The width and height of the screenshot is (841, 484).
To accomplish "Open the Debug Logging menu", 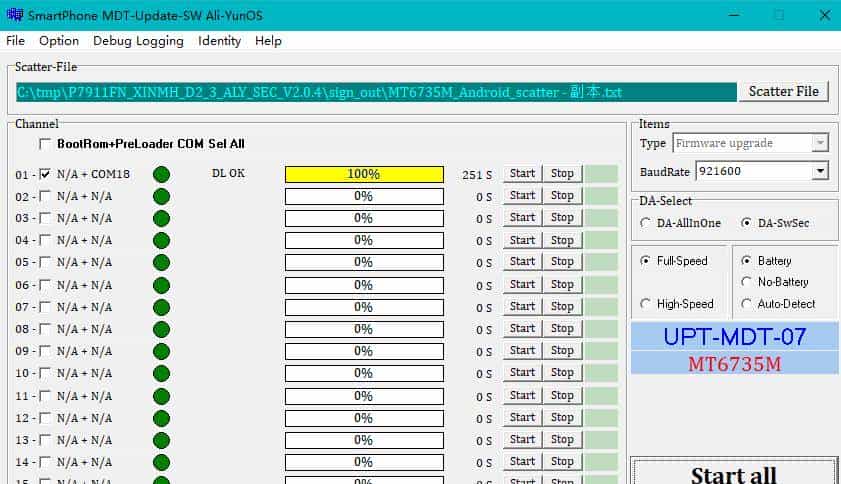I will [x=138, y=41].
